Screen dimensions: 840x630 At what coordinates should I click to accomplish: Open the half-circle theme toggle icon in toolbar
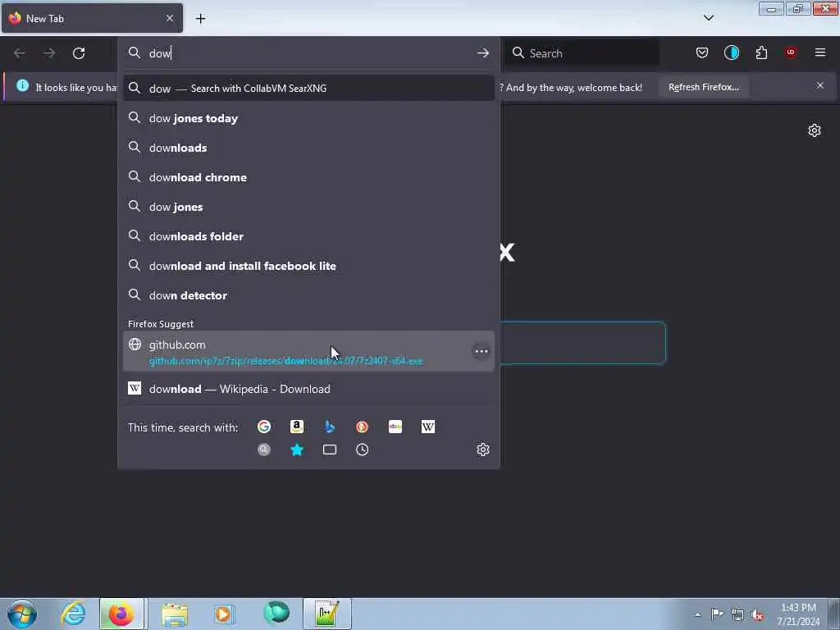coord(731,52)
